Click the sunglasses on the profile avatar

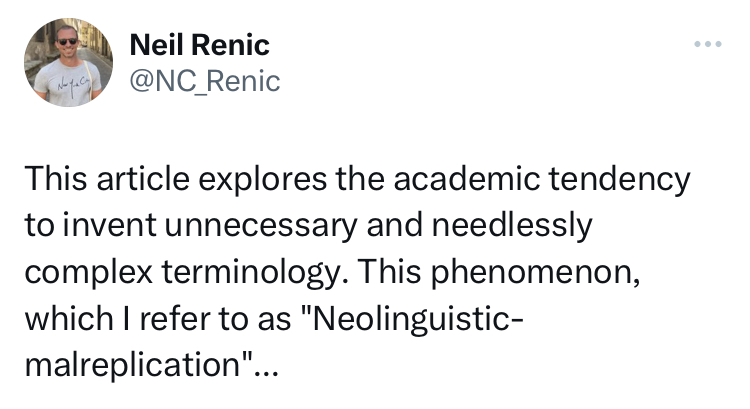(x=66, y=41)
